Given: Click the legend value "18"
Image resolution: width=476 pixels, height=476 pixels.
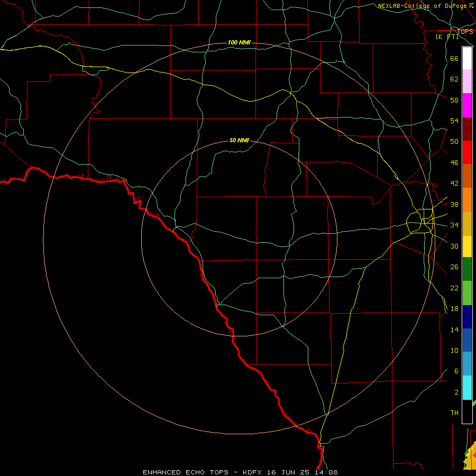Looking at the screenshot, I should [454, 309].
